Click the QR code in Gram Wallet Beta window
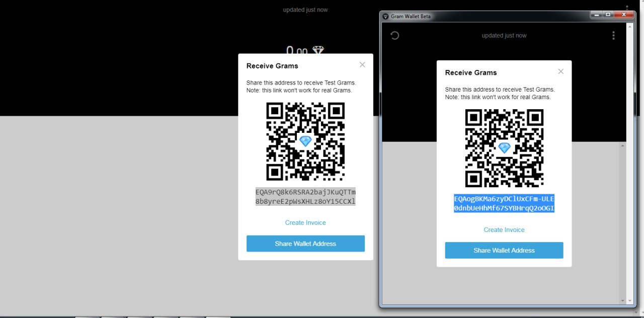The height and width of the screenshot is (318, 644). 504,148
